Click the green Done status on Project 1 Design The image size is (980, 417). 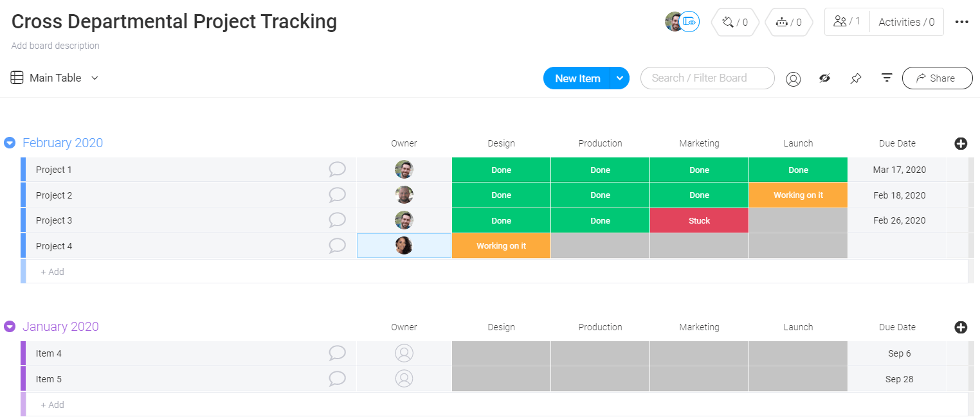tap(501, 169)
